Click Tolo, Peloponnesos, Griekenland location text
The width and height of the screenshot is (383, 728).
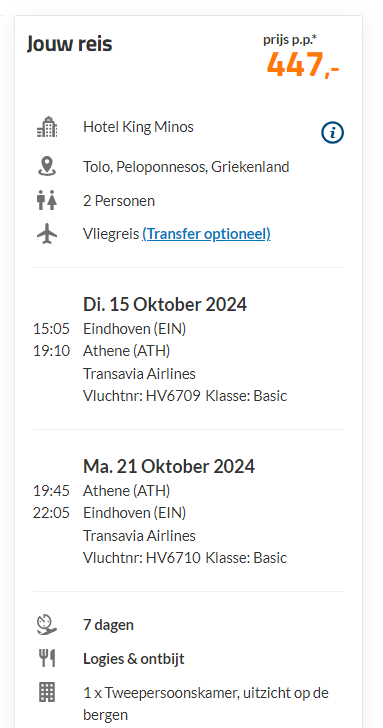point(186,167)
